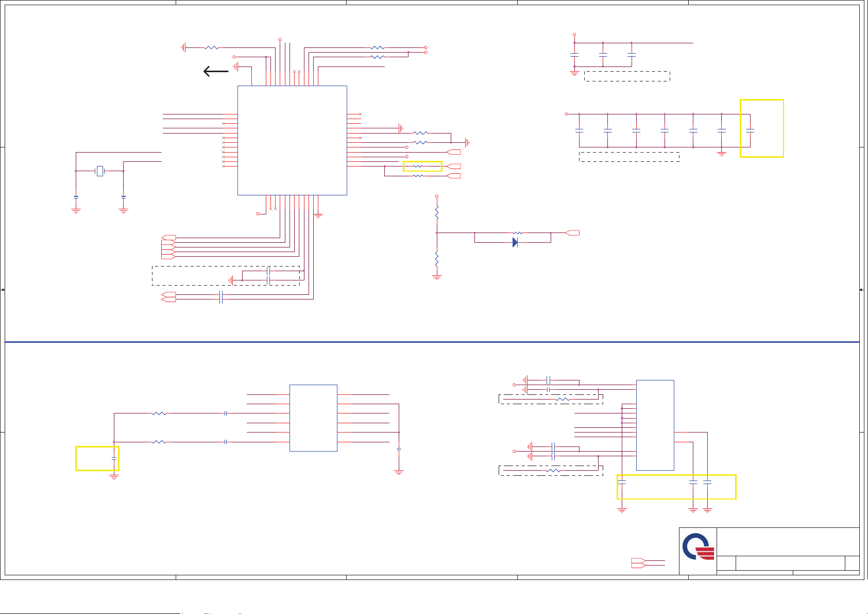Click the ground symbol of the three-capacitor group
The image size is (868, 614).
(574, 73)
